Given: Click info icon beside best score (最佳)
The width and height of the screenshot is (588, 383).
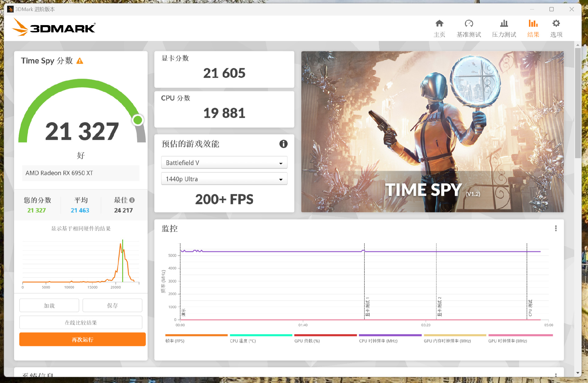Looking at the screenshot, I should click(132, 200).
